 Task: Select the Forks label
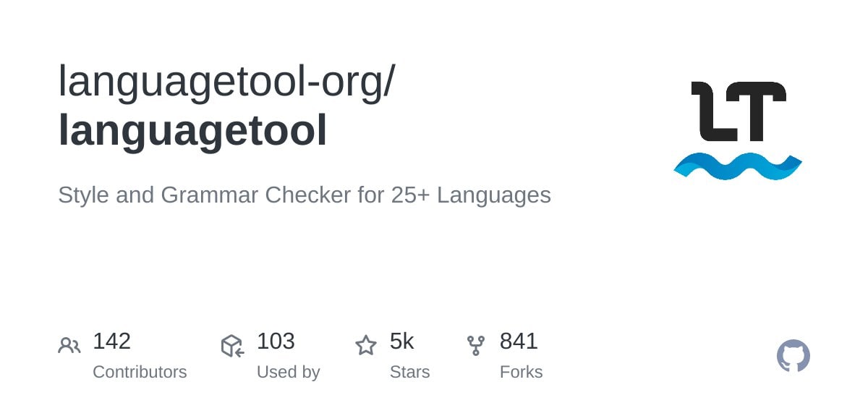521,372
